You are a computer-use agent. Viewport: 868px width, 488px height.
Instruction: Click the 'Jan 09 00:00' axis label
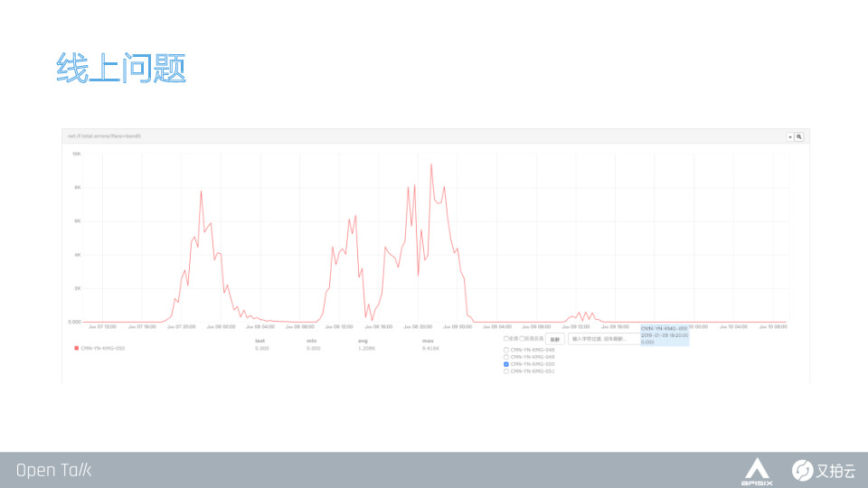click(x=458, y=327)
